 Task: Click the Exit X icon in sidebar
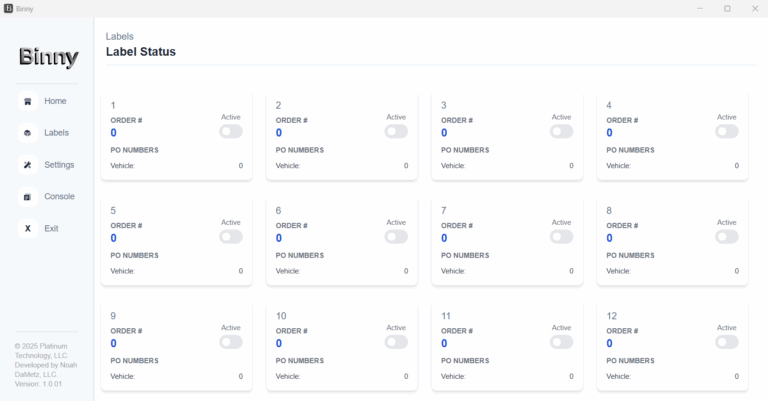tap(27, 229)
